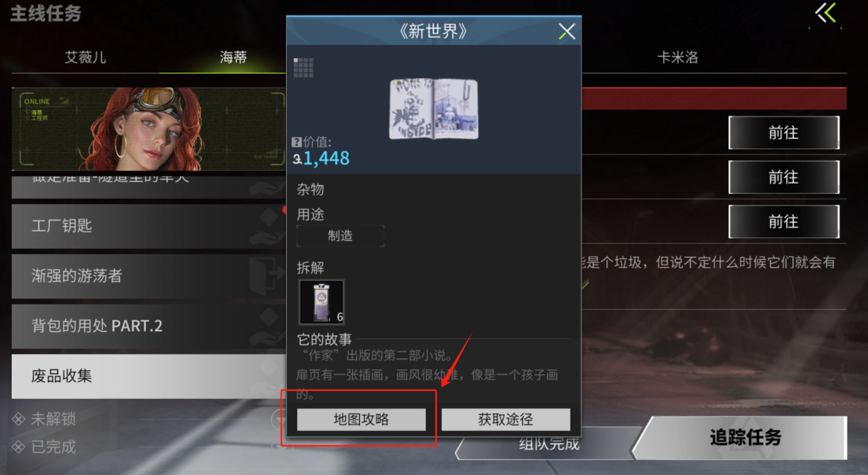Image resolution: width=868 pixels, height=475 pixels.
Task: Click the double-chevron back icon
Action: (826, 13)
